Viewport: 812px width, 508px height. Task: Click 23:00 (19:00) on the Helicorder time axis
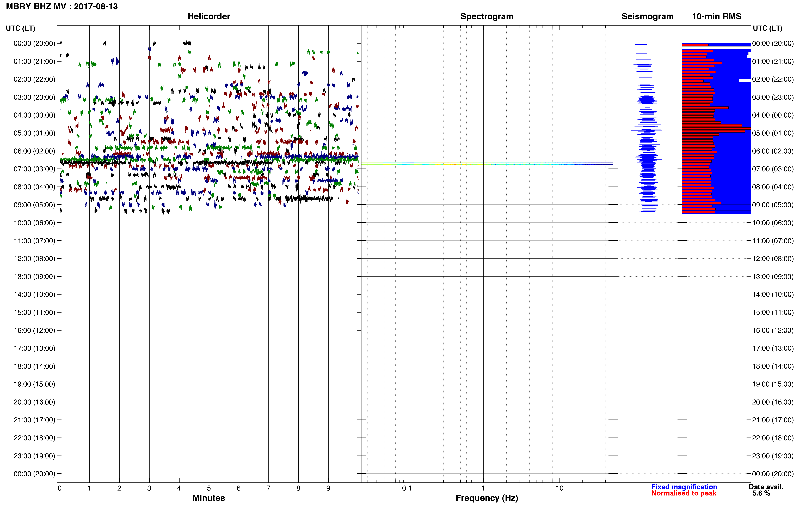tap(34, 456)
